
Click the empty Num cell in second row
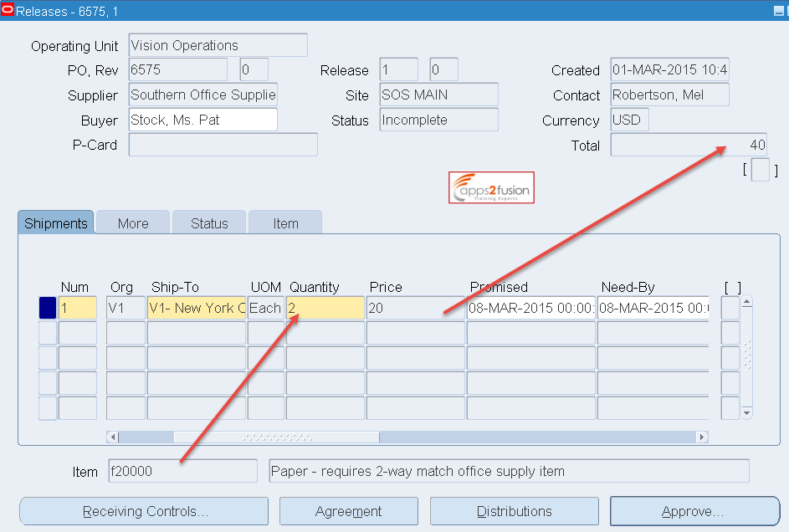78,333
